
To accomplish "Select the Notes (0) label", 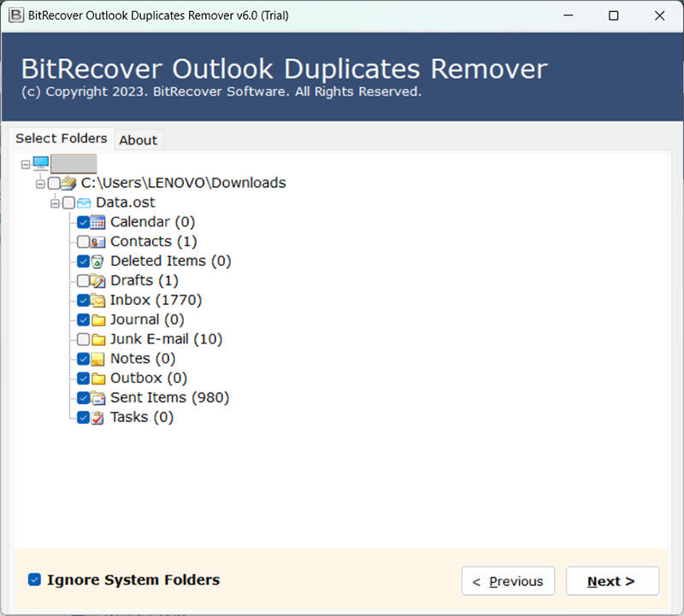I will pyautogui.click(x=143, y=359).
